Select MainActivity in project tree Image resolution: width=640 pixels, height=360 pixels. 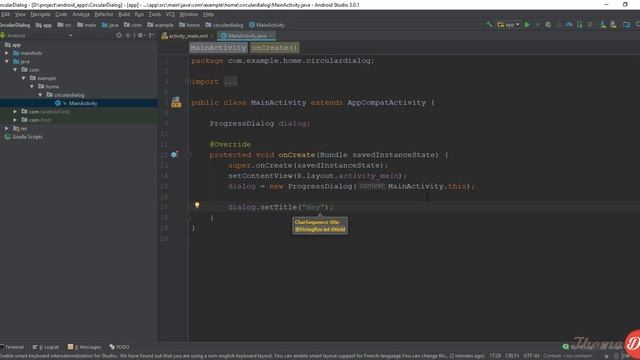point(83,103)
